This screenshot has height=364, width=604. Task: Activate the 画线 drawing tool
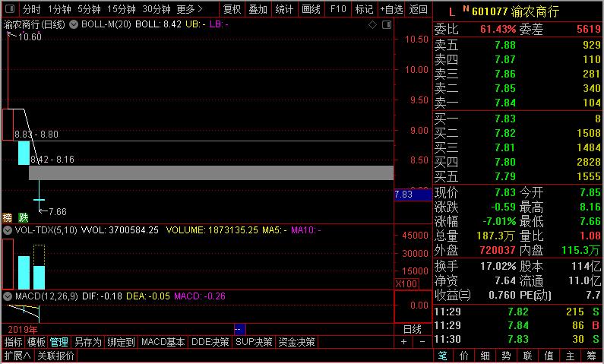coord(311,9)
